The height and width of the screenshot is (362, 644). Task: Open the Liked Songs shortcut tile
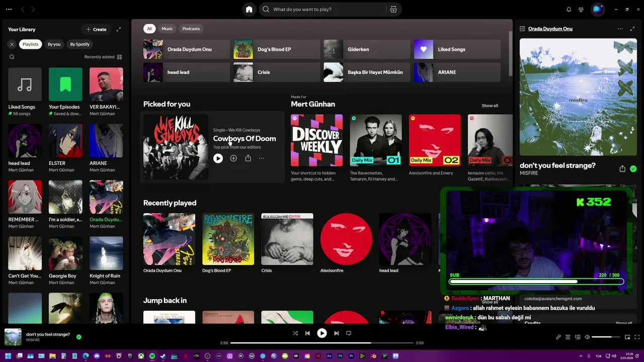pos(457,49)
